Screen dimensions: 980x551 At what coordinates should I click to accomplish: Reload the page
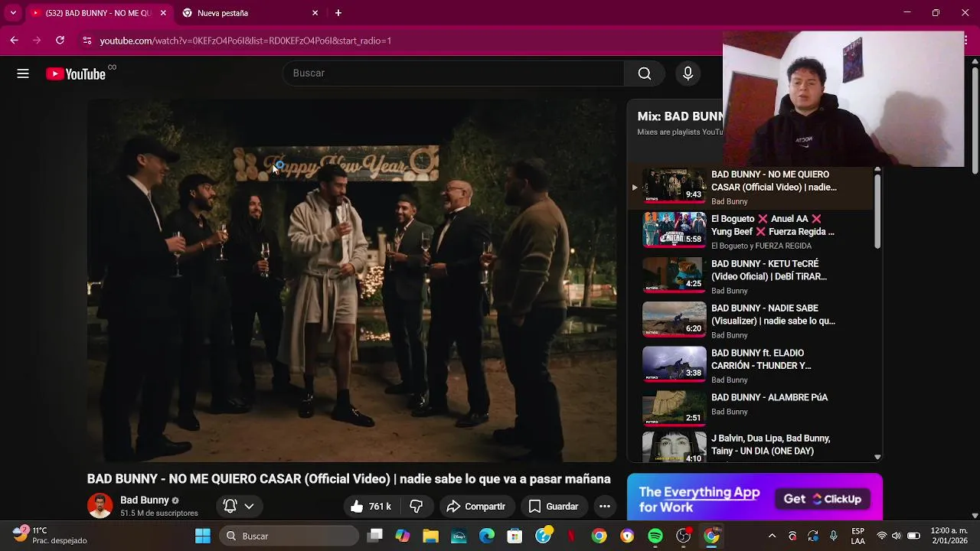(60, 41)
